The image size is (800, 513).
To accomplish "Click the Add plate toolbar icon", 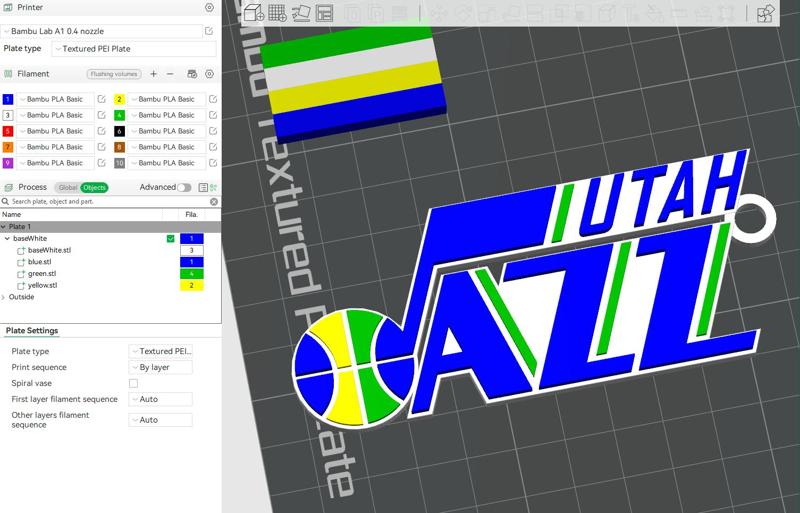I will click(277, 13).
